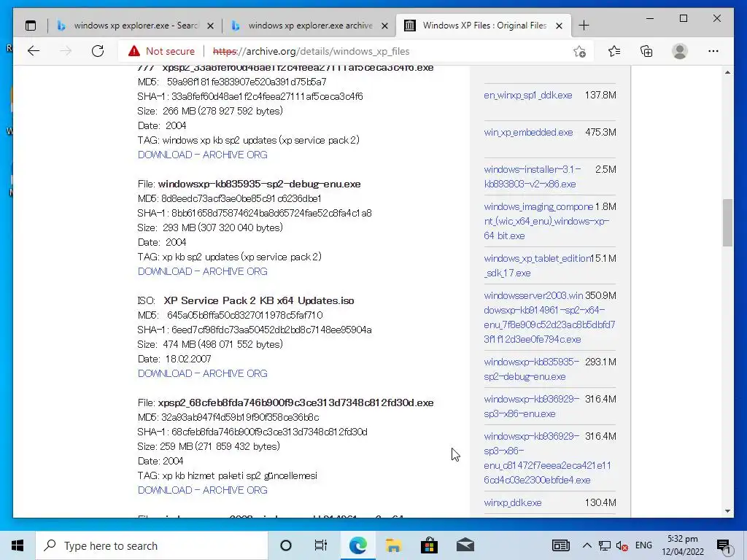Open en_winxp_sp1_ddk.exe sidebar link
This screenshot has height=560, width=747.
[x=528, y=96]
